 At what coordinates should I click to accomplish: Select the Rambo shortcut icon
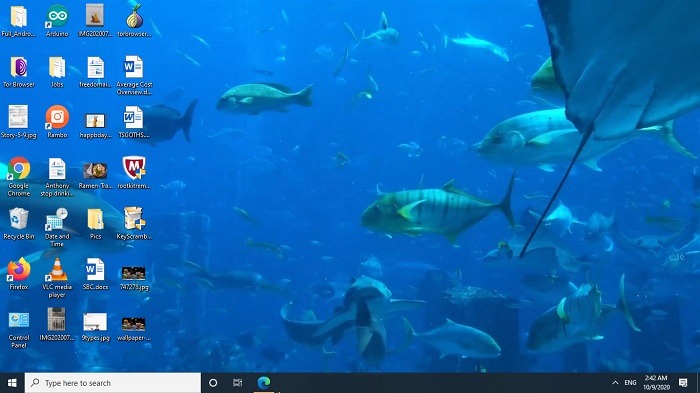57,117
